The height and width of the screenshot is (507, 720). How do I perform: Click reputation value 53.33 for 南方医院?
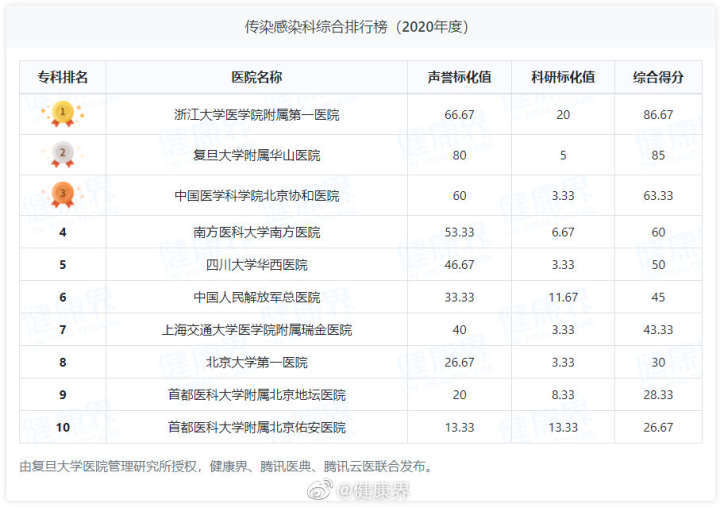click(x=459, y=232)
